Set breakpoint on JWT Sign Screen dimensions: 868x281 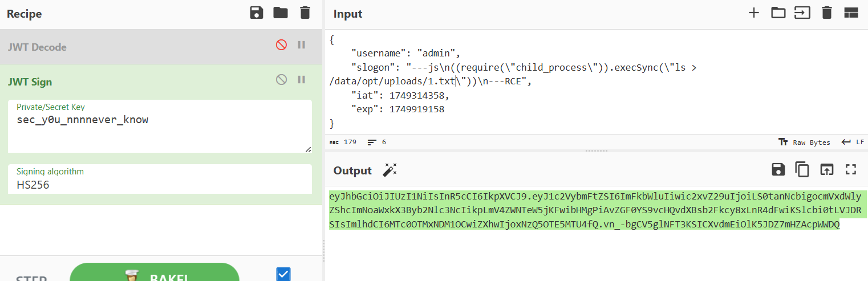coord(302,80)
